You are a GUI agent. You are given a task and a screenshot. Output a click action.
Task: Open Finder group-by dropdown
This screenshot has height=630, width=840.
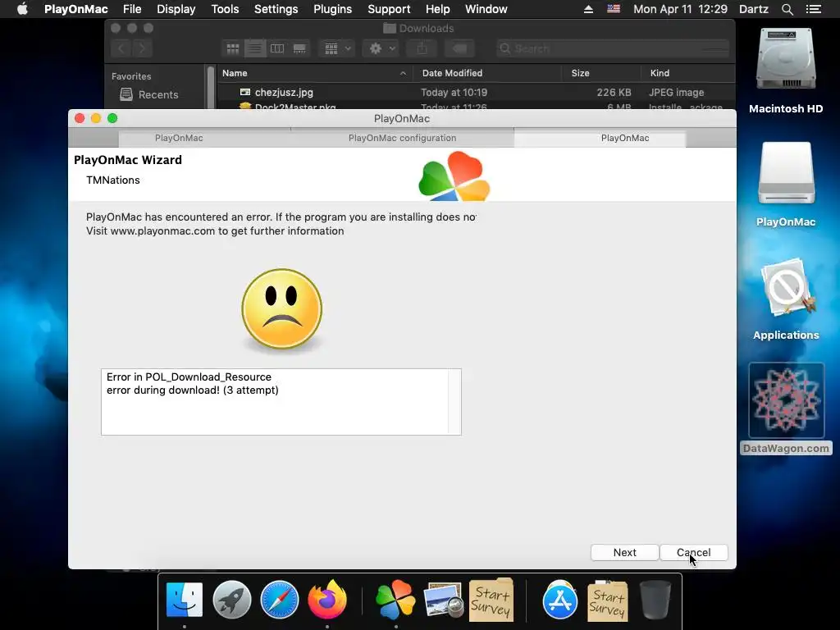(x=337, y=48)
